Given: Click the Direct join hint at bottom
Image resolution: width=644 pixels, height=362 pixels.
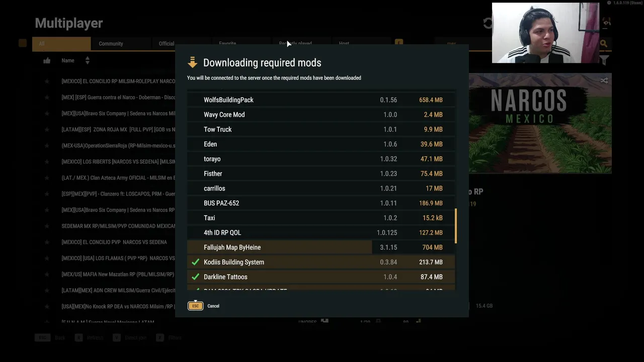Looking at the screenshot, I should [136, 338].
